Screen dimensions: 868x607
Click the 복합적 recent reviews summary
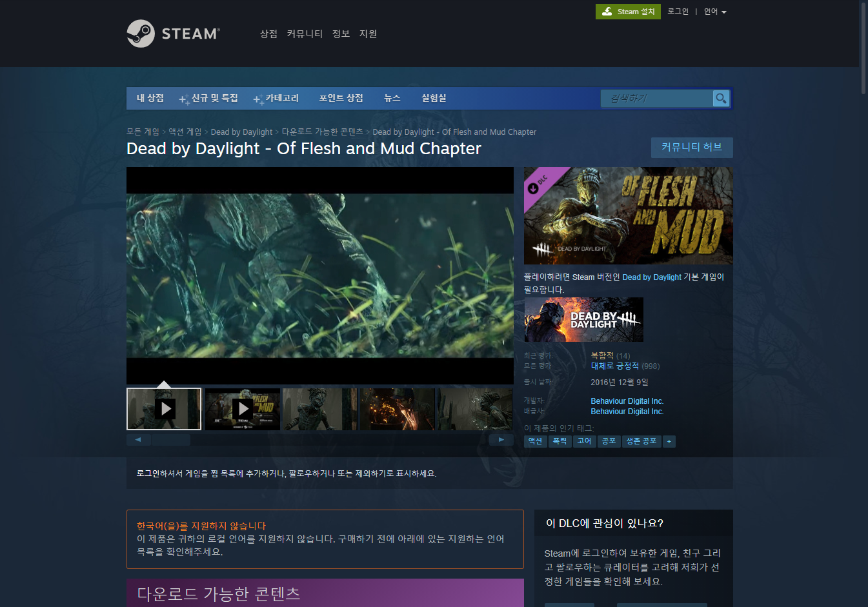[x=602, y=355]
